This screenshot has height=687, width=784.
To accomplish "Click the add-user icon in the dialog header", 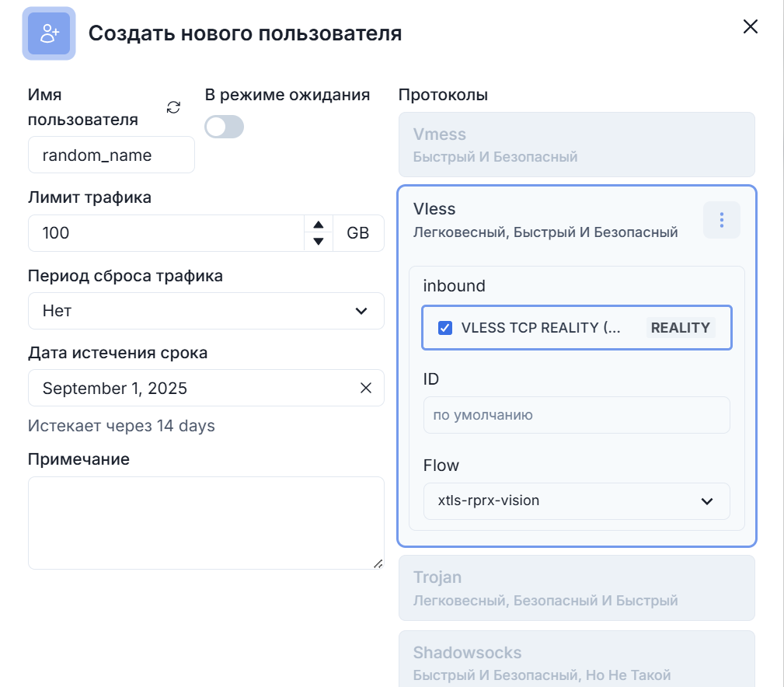I will [49, 33].
